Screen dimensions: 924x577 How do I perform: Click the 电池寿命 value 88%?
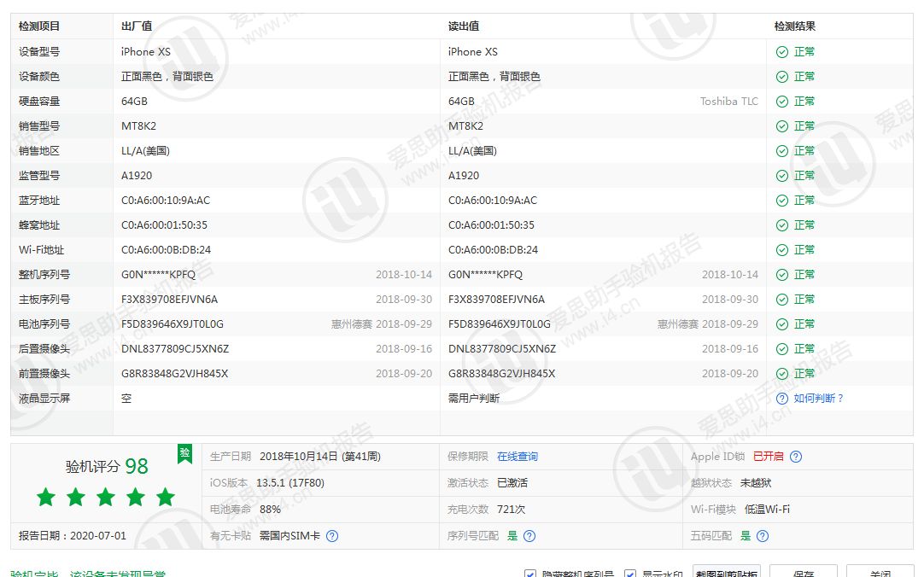pyautogui.click(x=270, y=510)
